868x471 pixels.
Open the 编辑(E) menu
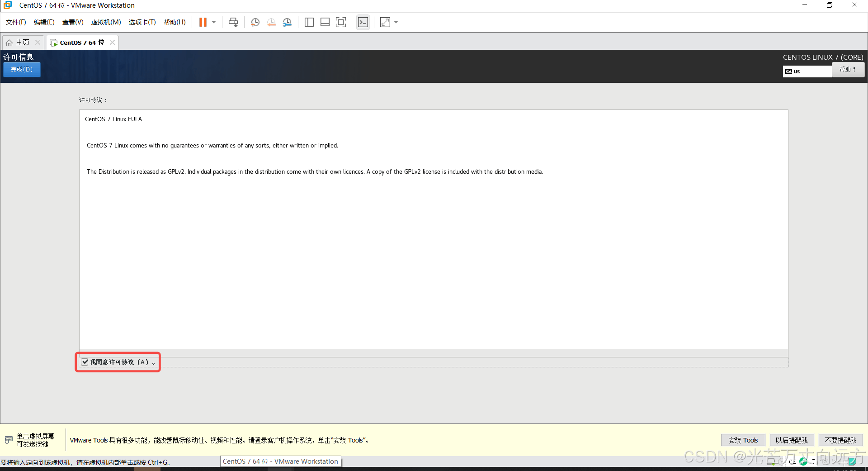[44, 22]
